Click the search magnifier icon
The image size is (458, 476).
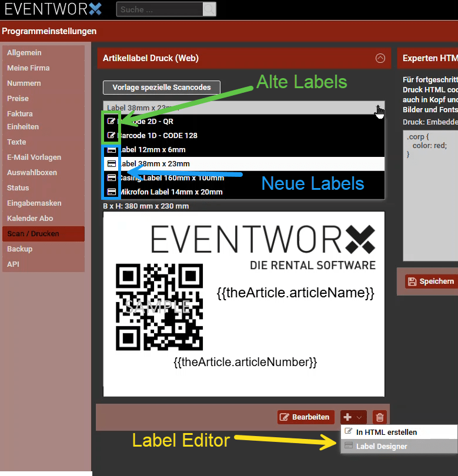(209, 9)
